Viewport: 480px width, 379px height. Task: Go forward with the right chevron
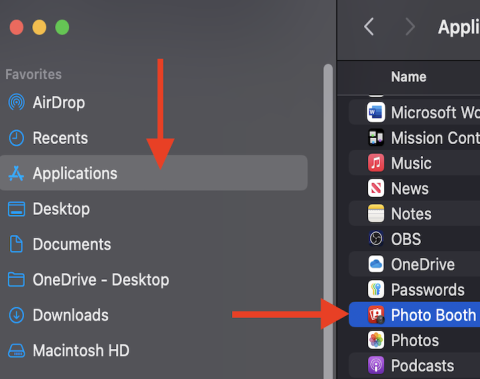[410, 27]
